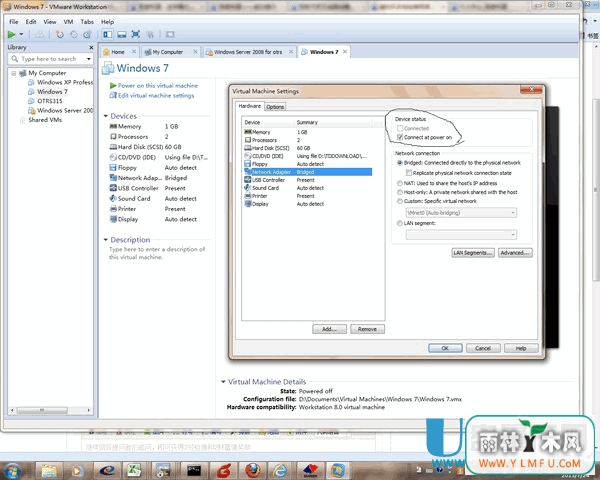Toggle the thumbnail bar view icon
Screen dimensions: 600x480
(122, 34)
